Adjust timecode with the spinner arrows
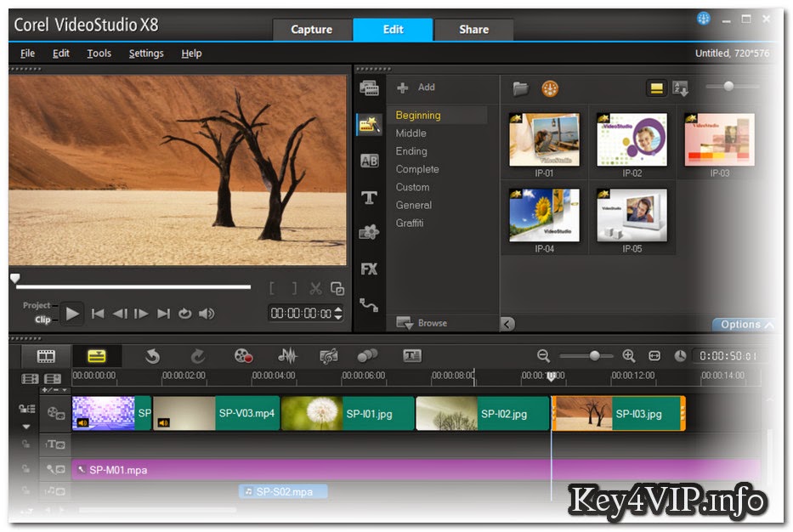Image resolution: width=793 pixels, height=532 pixels. coord(338,314)
